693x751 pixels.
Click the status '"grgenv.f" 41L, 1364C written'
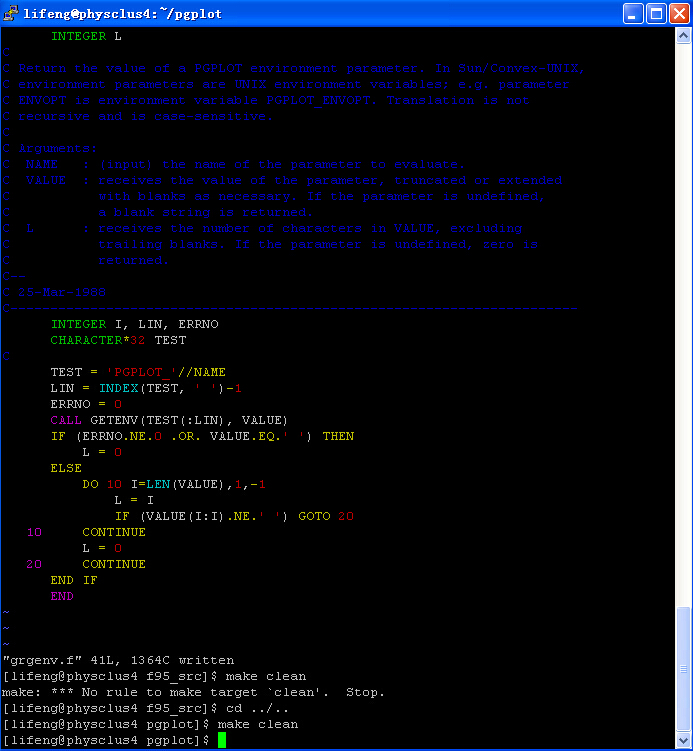tap(118, 660)
